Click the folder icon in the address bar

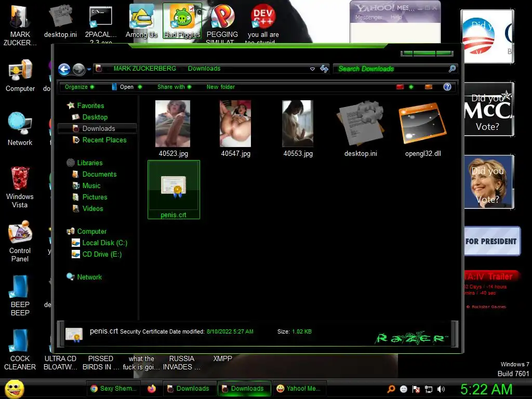click(x=99, y=69)
